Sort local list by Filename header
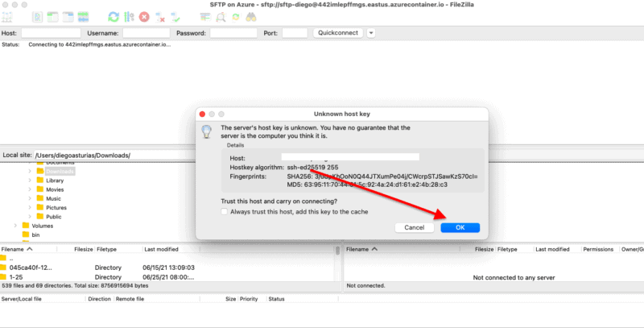644x328 pixels. click(x=28, y=249)
